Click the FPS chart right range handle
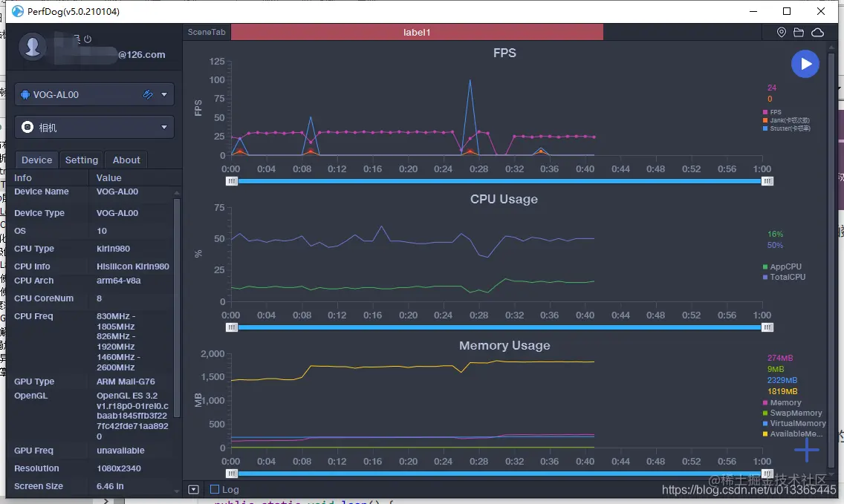 coord(767,181)
